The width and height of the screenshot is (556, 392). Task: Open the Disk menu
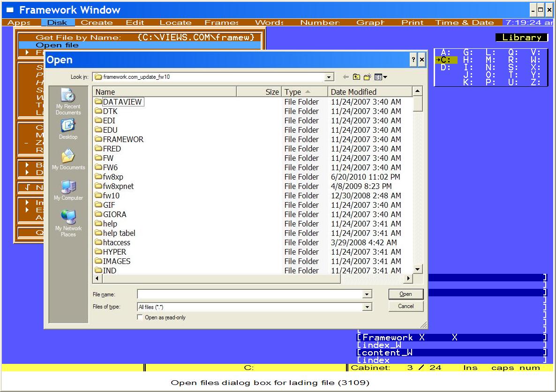click(57, 23)
